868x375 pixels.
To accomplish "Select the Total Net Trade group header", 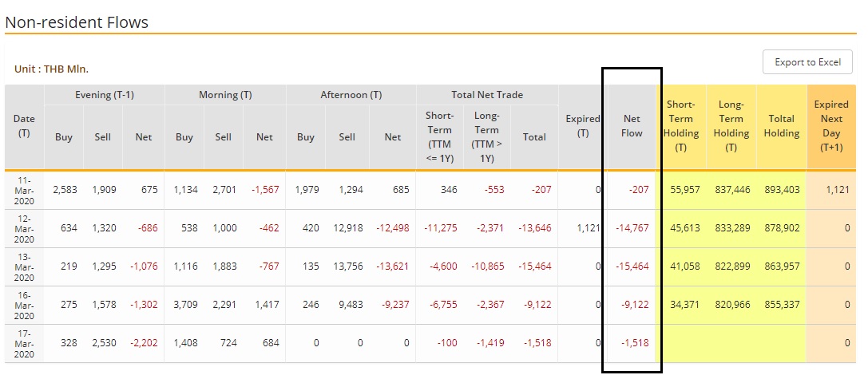I will pyautogui.click(x=487, y=95).
